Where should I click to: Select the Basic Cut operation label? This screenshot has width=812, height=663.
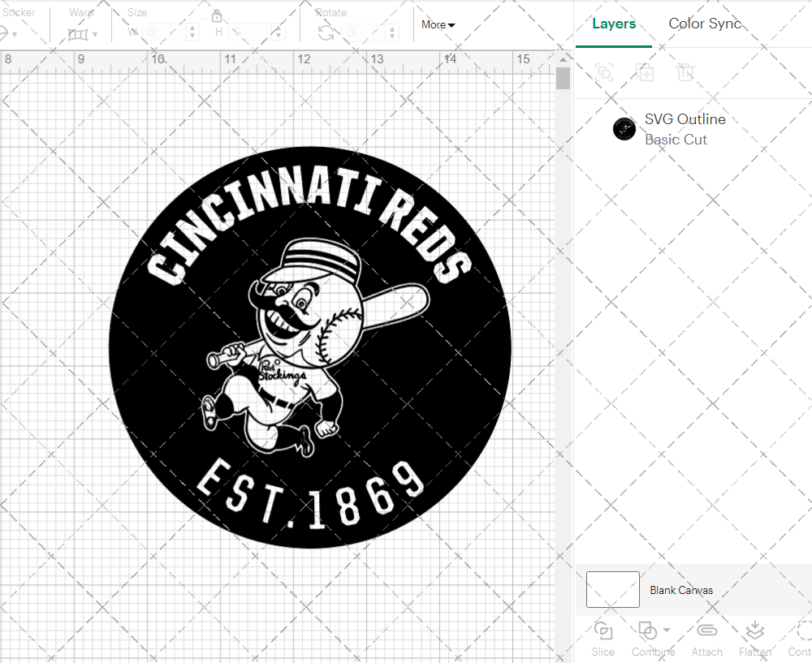676,140
